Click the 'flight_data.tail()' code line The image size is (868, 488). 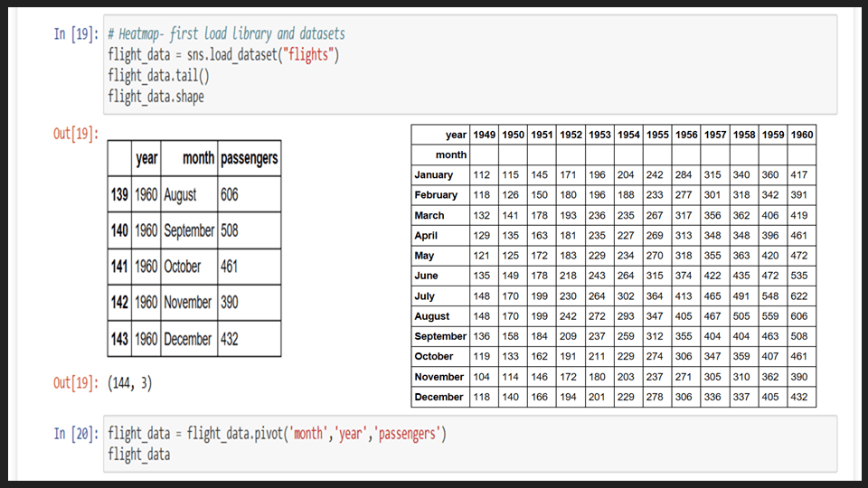click(159, 76)
